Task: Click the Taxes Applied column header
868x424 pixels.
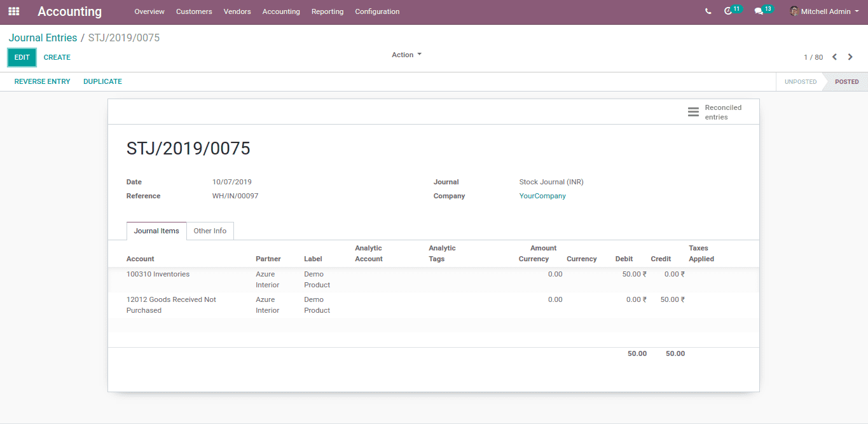Action: point(701,254)
